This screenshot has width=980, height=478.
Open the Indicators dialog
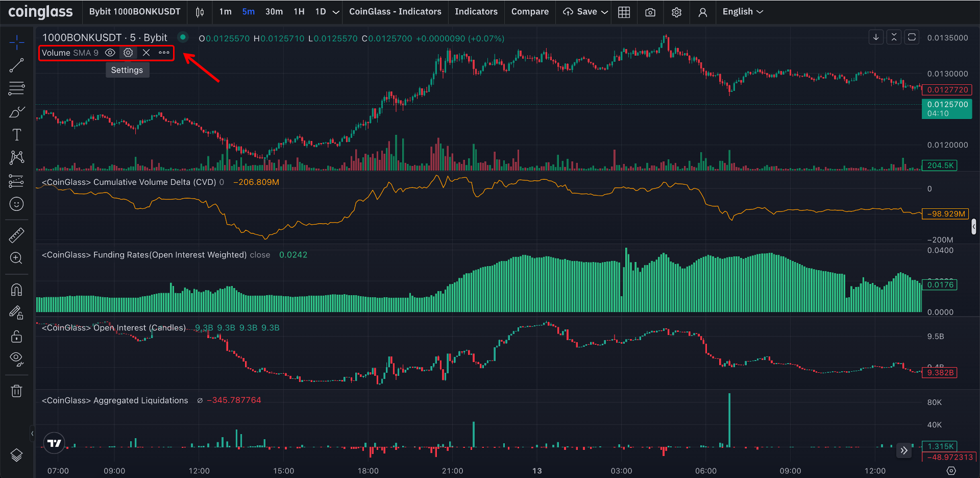pyautogui.click(x=476, y=12)
